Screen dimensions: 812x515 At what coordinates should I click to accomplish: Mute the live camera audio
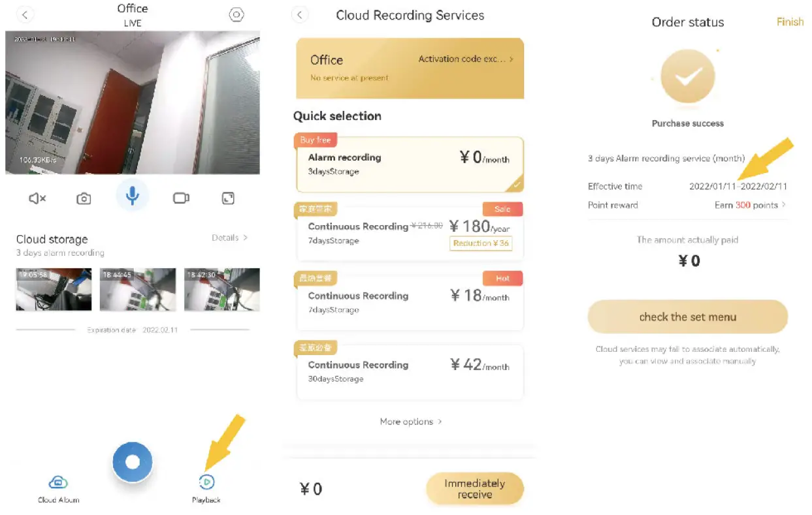(38, 198)
